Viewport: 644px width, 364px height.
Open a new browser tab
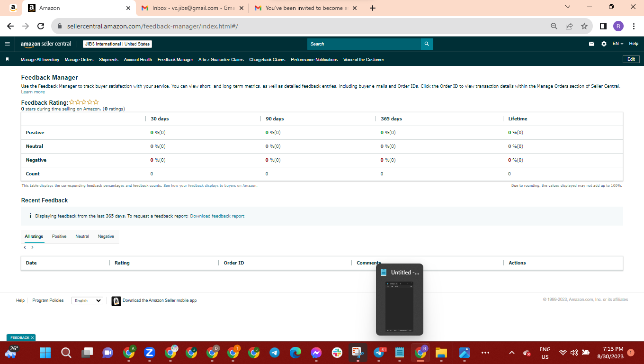tap(373, 8)
